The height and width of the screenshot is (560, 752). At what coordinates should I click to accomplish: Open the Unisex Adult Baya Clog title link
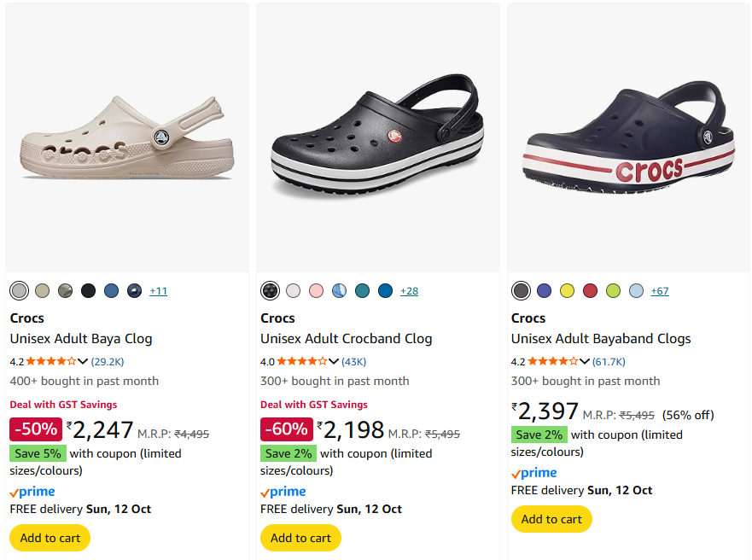(81, 339)
